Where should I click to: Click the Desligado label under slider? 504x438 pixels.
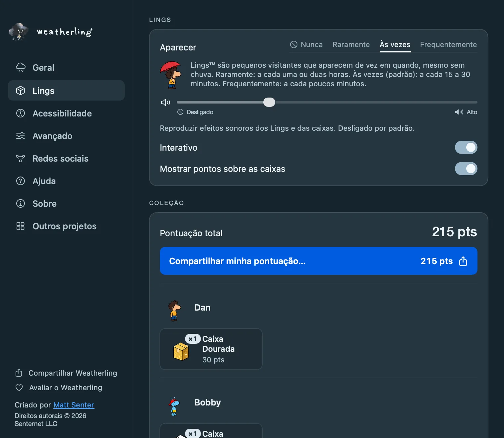pyautogui.click(x=200, y=112)
